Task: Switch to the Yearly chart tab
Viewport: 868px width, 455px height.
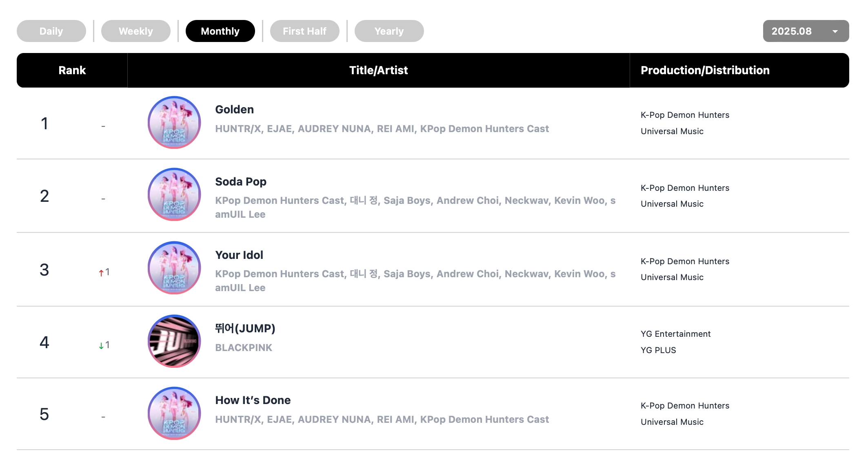Action: [389, 31]
